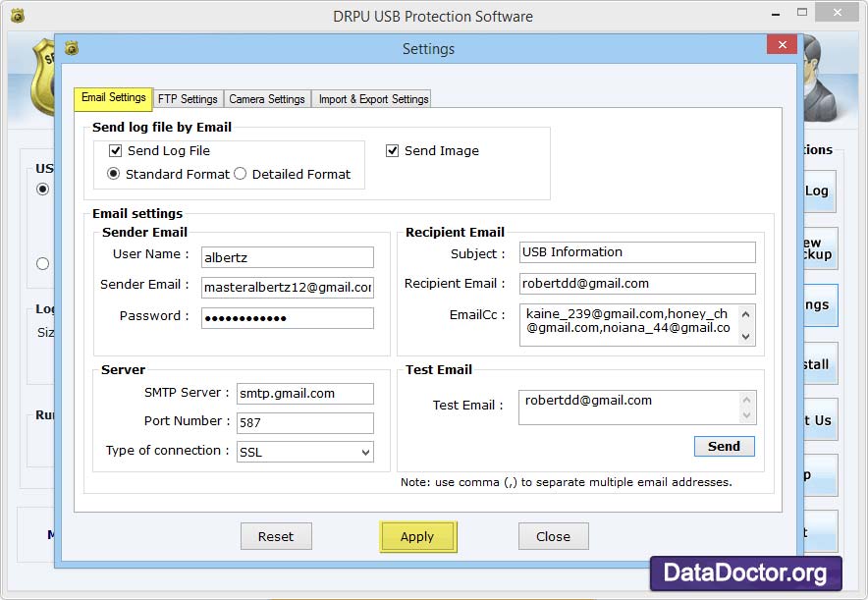Viewport: 868px width, 600px height.
Task: Select the Detailed Format radio button
Action: pos(239,174)
